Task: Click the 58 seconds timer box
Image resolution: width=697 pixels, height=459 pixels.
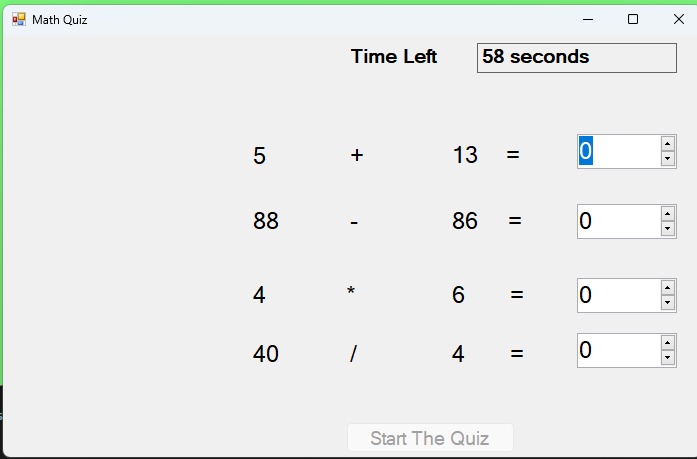Action: click(x=576, y=57)
